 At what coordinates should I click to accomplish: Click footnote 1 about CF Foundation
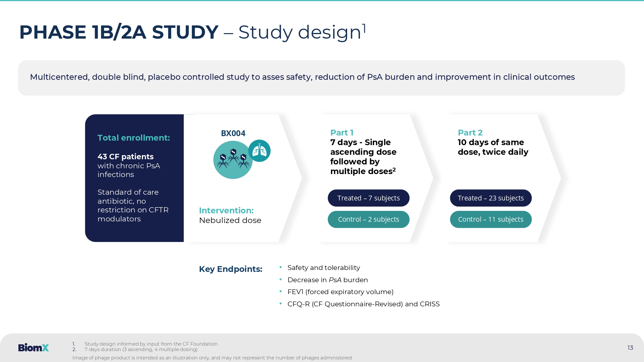pyautogui.click(x=151, y=344)
